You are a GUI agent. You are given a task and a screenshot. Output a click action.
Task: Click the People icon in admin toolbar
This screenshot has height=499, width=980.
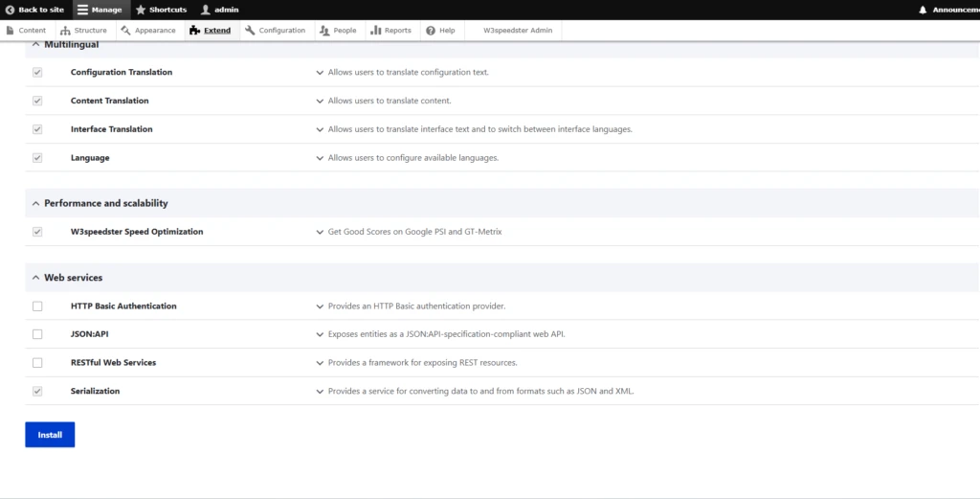[324, 31]
